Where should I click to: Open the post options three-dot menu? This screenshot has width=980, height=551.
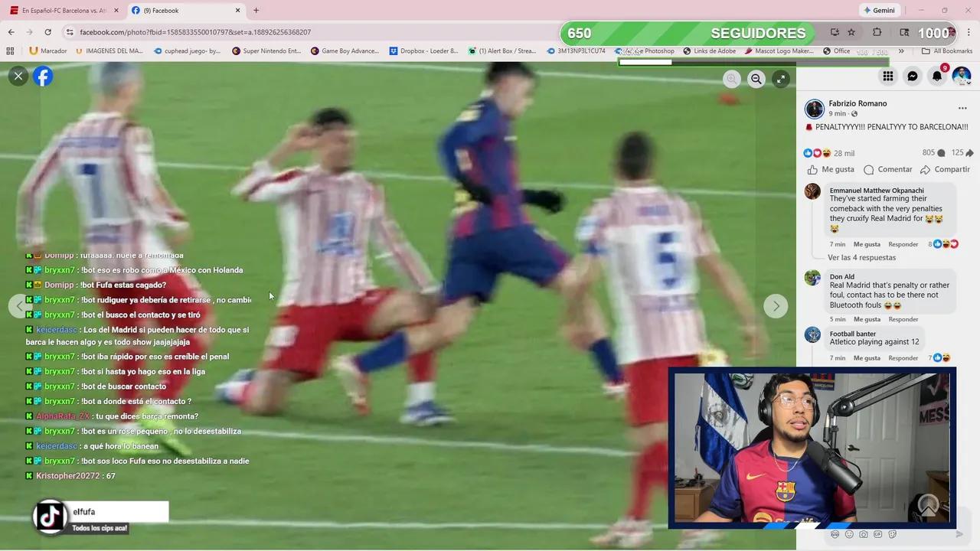(x=962, y=108)
